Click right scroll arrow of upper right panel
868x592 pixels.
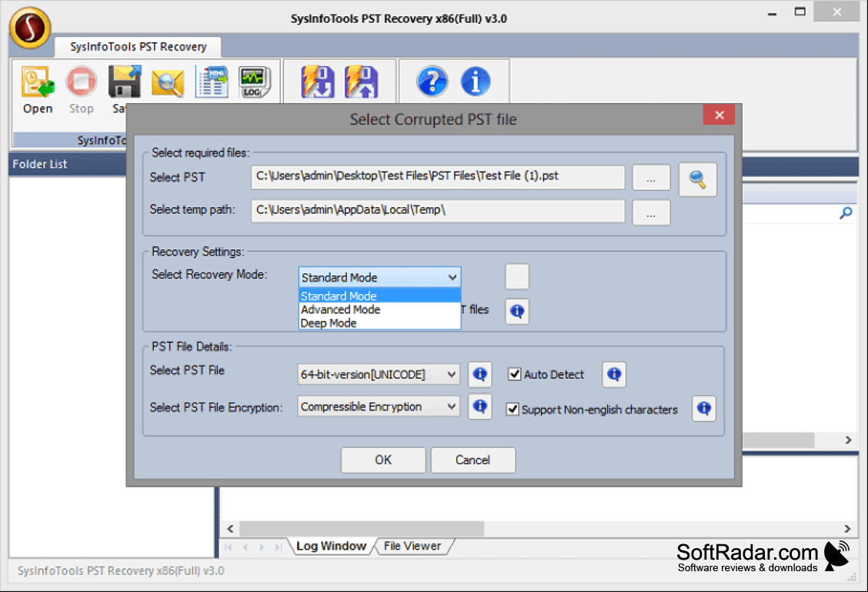[x=849, y=440]
